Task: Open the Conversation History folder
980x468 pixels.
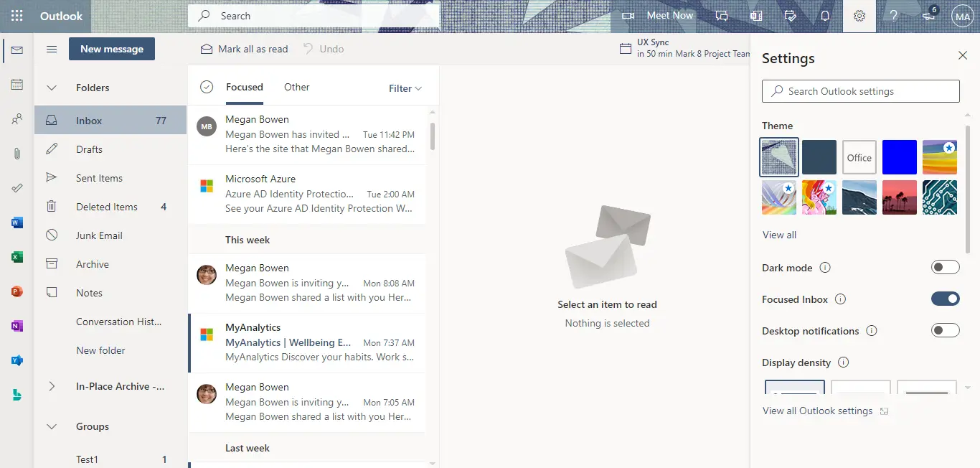Action: [110, 322]
